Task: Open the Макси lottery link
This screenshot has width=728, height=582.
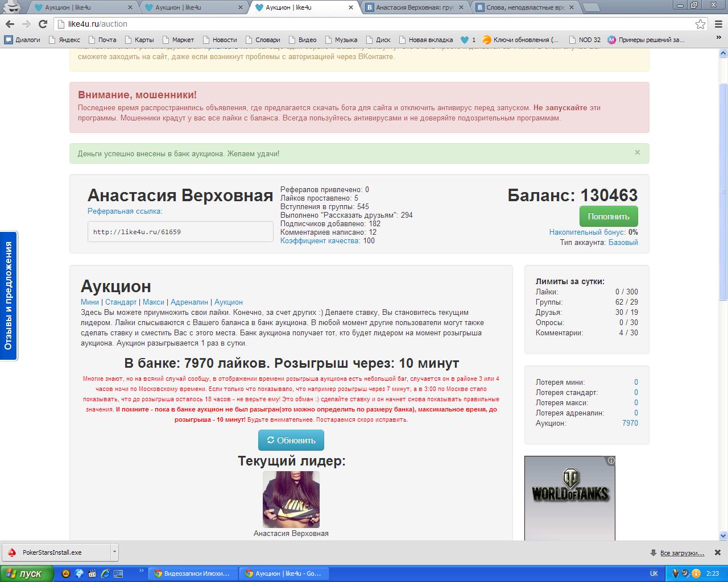Action: click(x=154, y=302)
